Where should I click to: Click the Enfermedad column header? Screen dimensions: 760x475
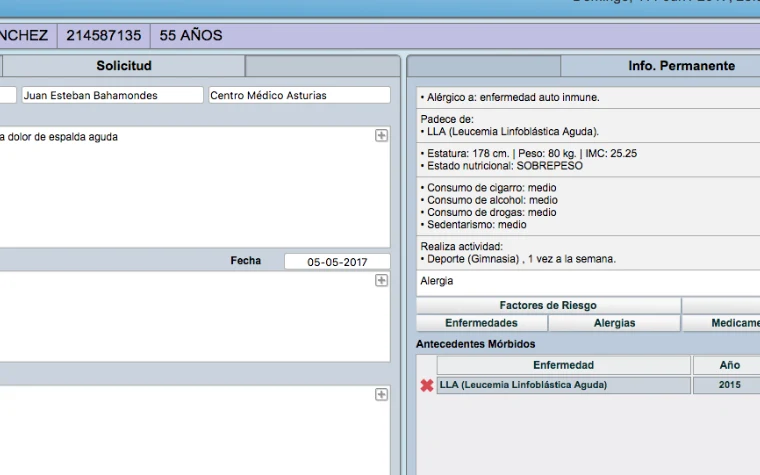[564, 365]
